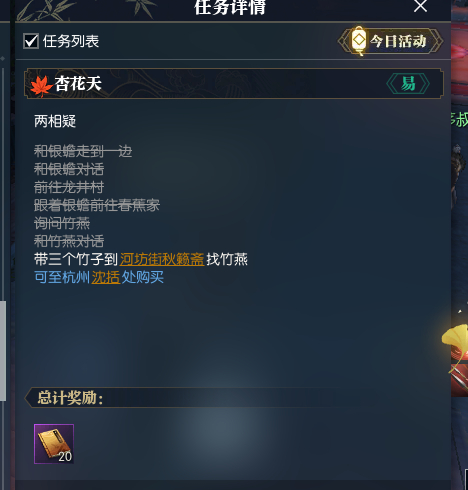Click the left side scrollbar handle
Image resolution: width=468 pixels, height=490 pixels.
(3, 350)
